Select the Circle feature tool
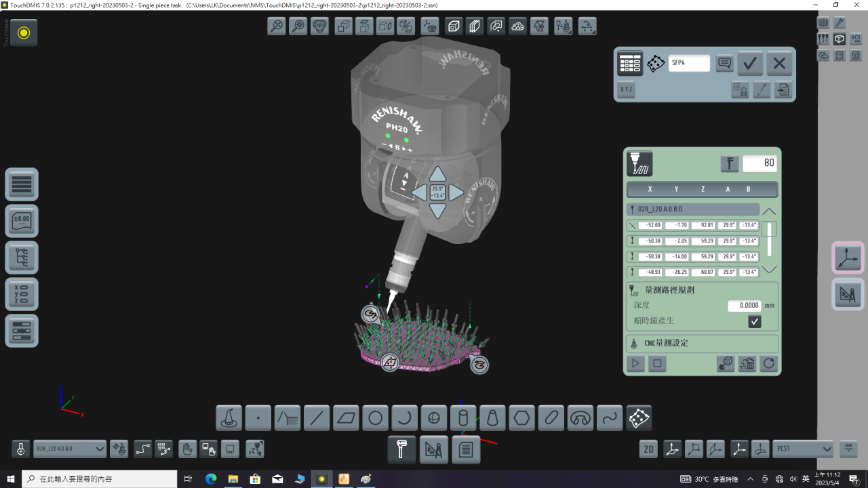Screen dimensions: 868x488 pos(375,418)
